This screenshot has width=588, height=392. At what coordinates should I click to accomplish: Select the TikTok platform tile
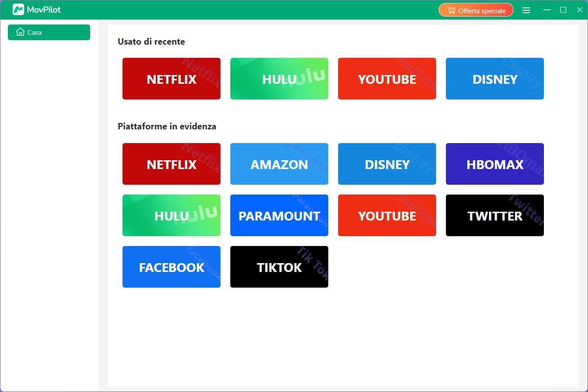(x=279, y=267)
